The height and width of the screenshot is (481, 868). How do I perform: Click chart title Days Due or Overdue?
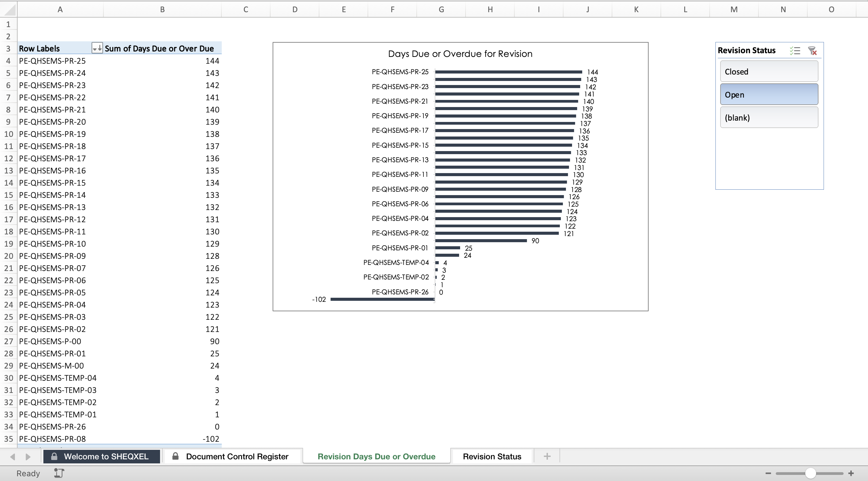point(460,54)
